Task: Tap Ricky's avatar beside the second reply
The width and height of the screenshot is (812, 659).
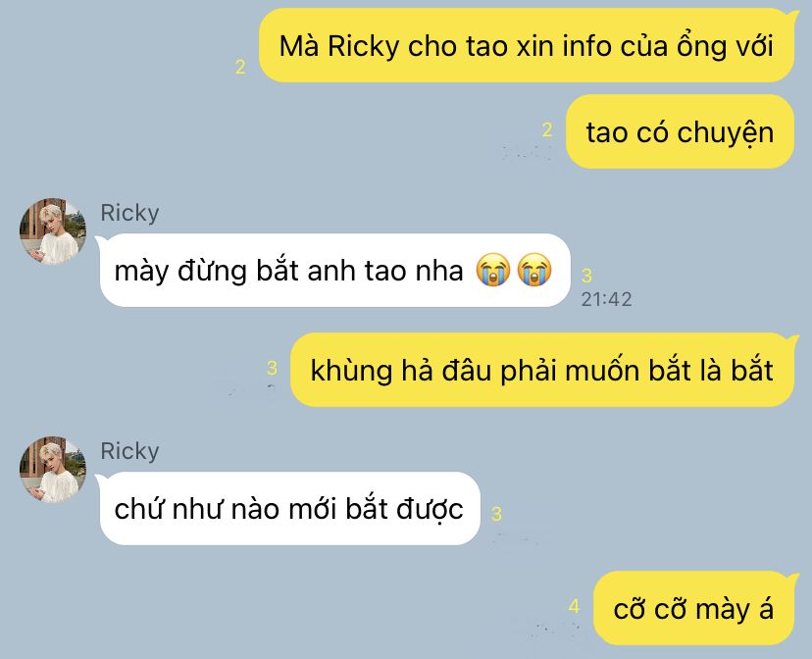Action: tap(53, 469)
